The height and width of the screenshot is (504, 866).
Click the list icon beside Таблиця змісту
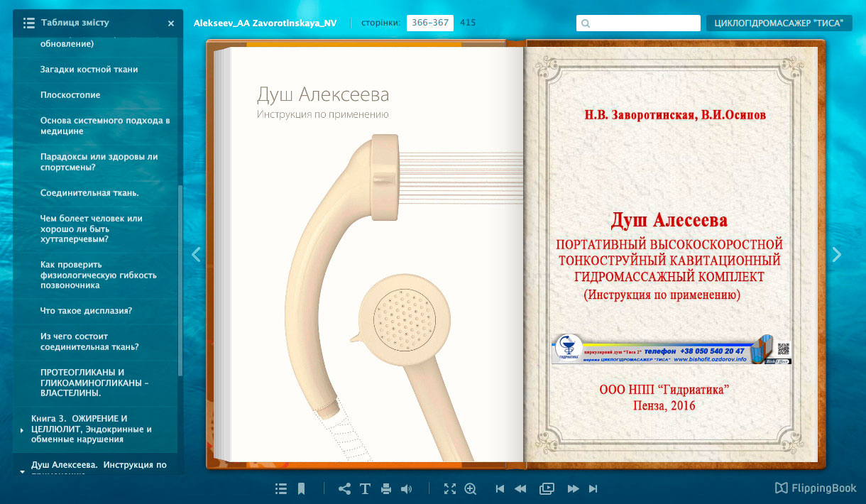[29, 23]
